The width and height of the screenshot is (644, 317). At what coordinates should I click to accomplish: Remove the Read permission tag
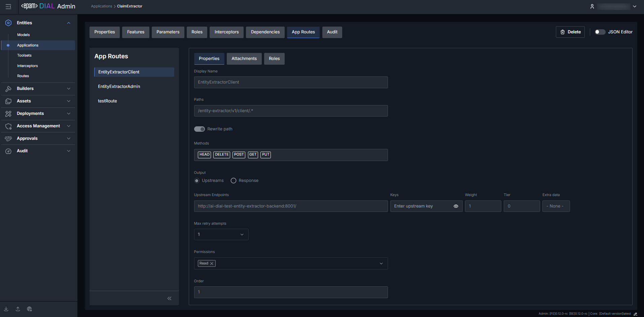(x=212, y=263)
